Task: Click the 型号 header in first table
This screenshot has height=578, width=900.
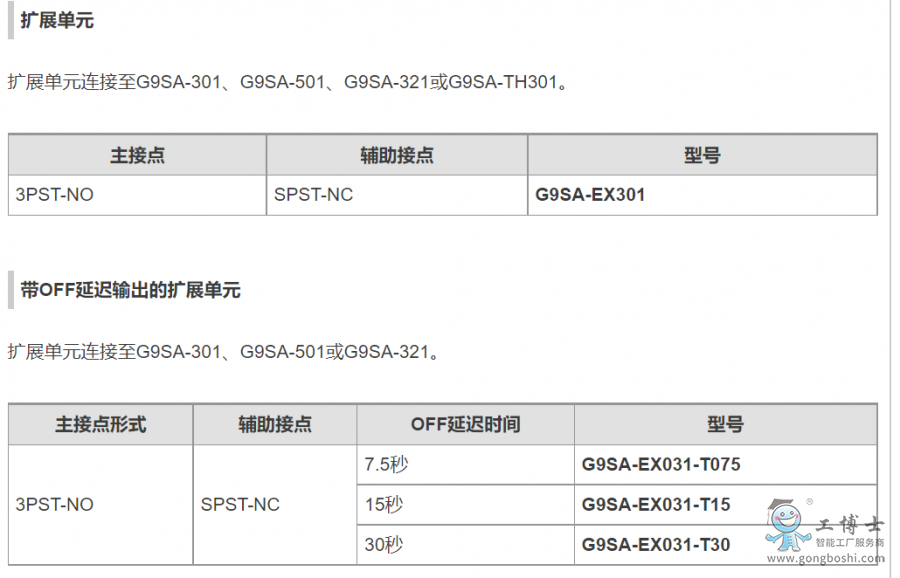Action: [x=702, y=155]
